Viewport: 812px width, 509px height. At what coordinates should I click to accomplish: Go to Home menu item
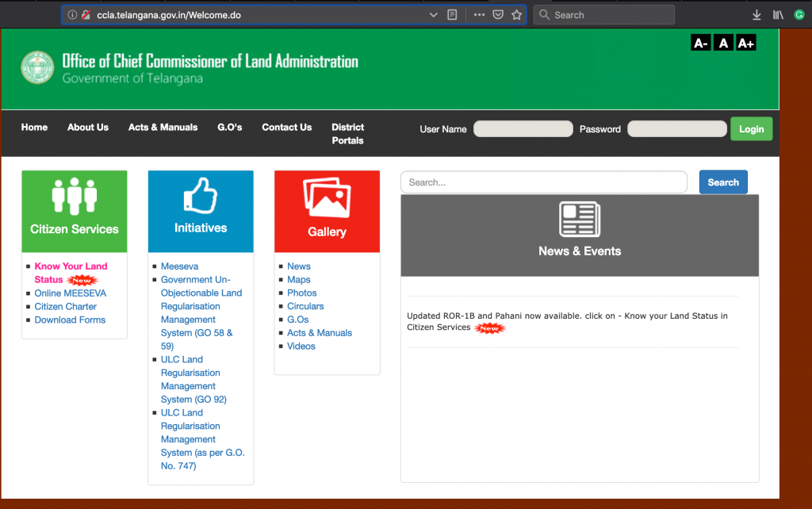(34, 128)
